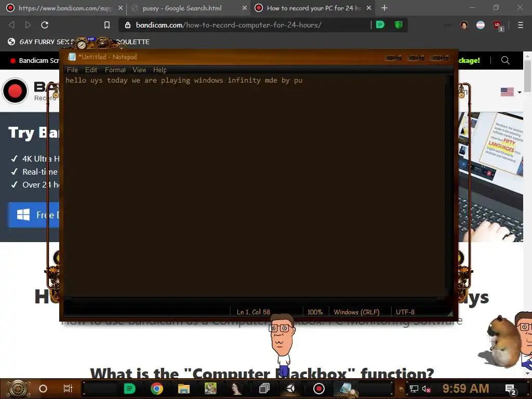Open the profile avatar extension icon
The width and height of the screenshot is (532, 399).
[x=464, y=25]
